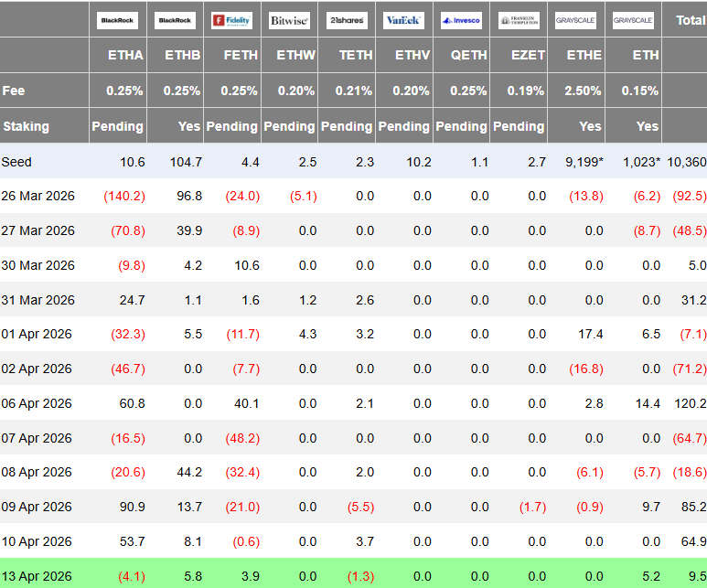
Task: Select the ETHA ticker header
Action: [x=126, y=55]
